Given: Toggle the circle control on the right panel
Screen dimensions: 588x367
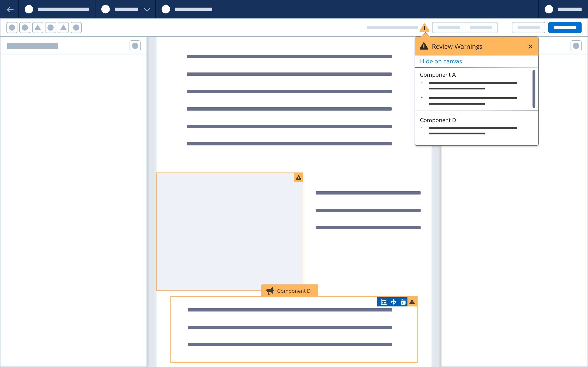Looking at the screenshot, I should [576, 46].
